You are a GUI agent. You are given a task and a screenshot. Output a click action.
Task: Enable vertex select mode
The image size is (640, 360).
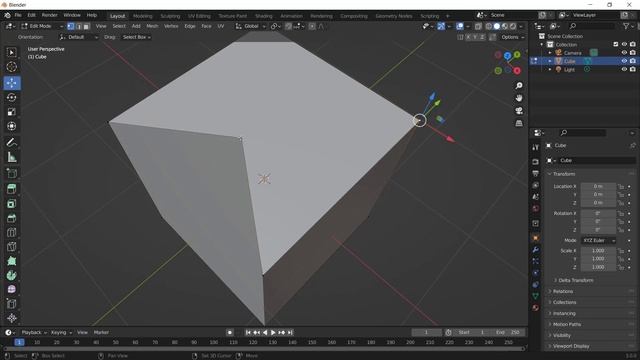click(71, 26)
